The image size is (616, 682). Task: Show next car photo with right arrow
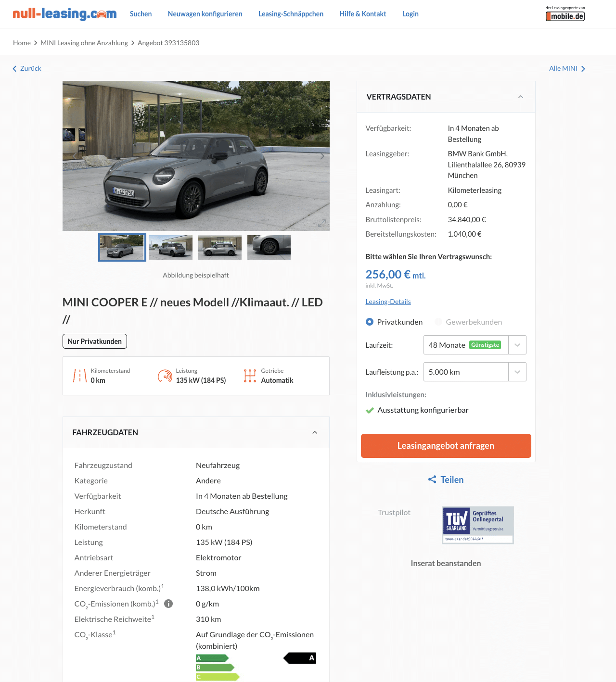[322, 156]
